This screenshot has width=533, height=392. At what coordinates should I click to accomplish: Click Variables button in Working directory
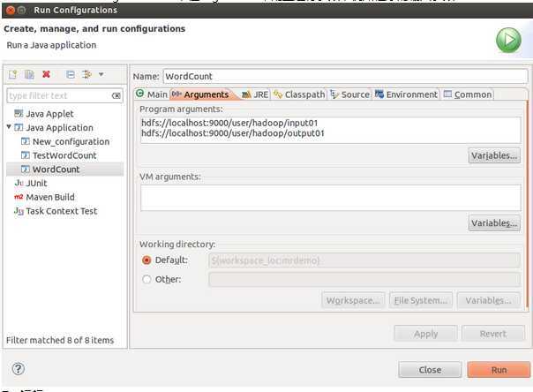pos(489,300)
